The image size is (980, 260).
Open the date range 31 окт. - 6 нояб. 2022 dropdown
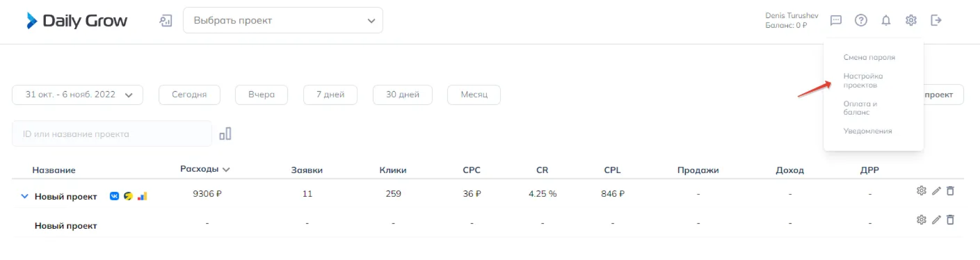78,95
